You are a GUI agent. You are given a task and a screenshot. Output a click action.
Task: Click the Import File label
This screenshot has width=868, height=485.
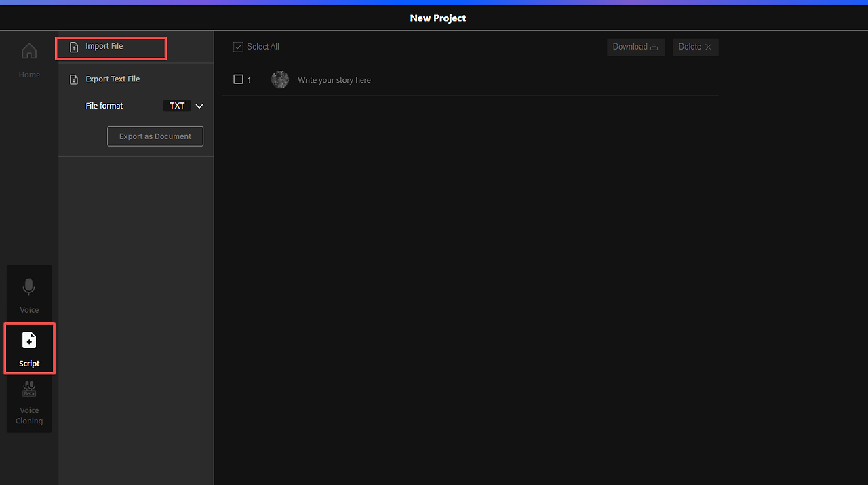coord(104,46)
